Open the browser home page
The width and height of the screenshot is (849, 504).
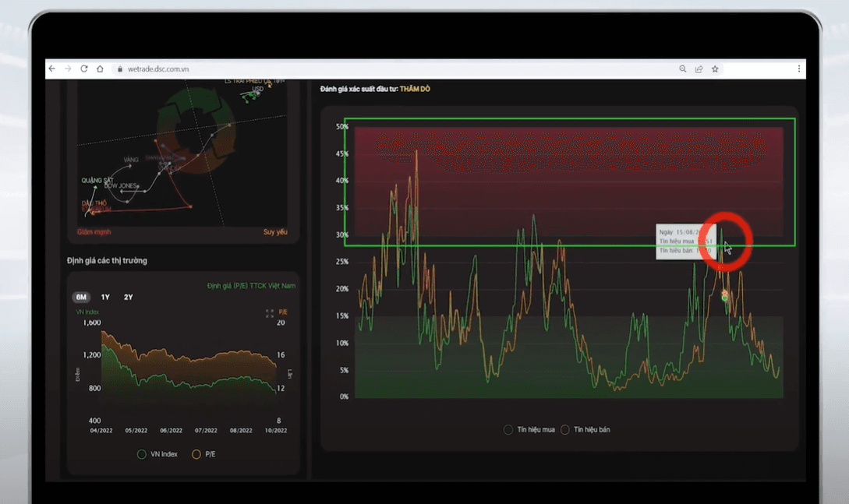click(x=100, y=69)
